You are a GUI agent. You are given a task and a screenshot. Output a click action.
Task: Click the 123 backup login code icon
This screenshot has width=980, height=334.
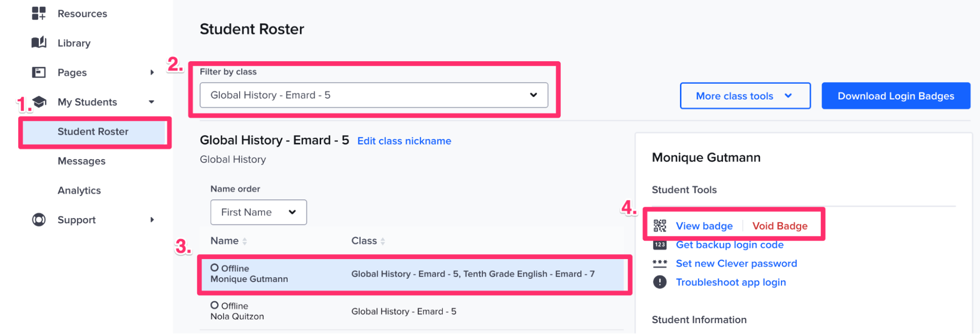point(659,244)
